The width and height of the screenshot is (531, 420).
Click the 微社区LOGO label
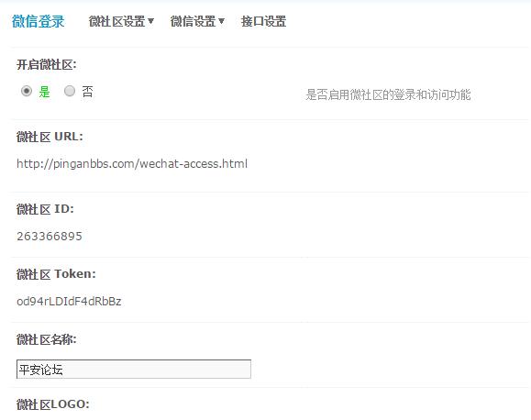click(x=53, y=404)
